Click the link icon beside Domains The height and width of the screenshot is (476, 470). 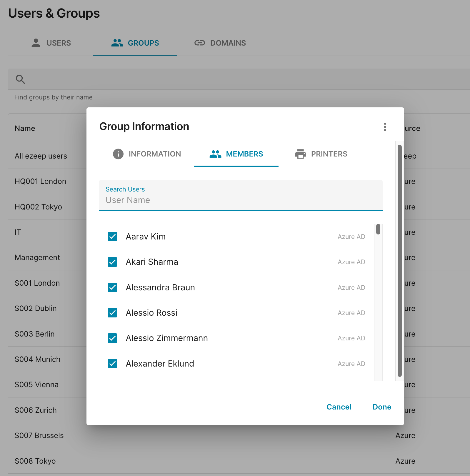click(199, 43)
